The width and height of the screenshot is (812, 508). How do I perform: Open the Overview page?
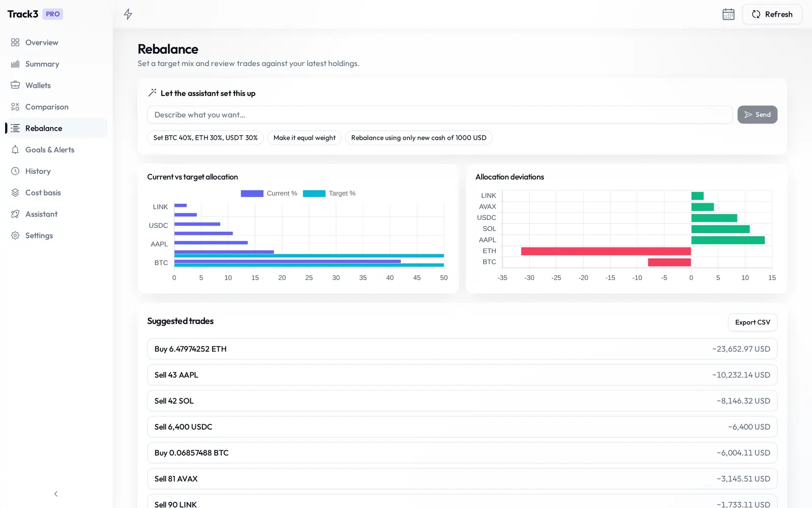56,43
